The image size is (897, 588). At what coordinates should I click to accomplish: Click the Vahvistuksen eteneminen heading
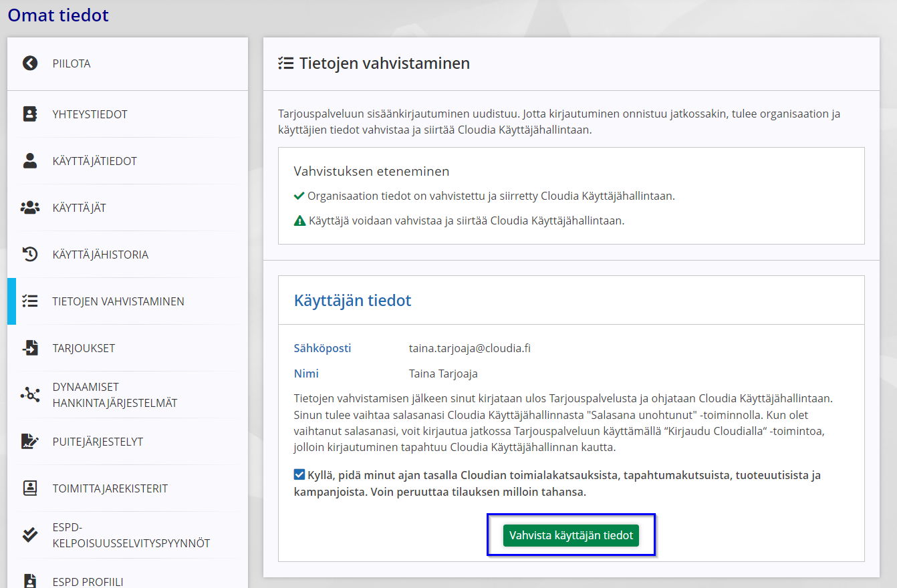click(371, 171)
